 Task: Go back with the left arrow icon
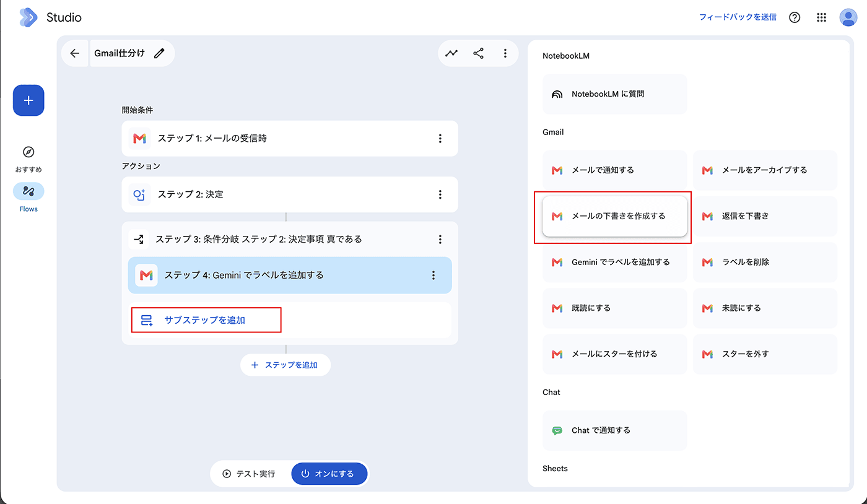tap(75, 53)
